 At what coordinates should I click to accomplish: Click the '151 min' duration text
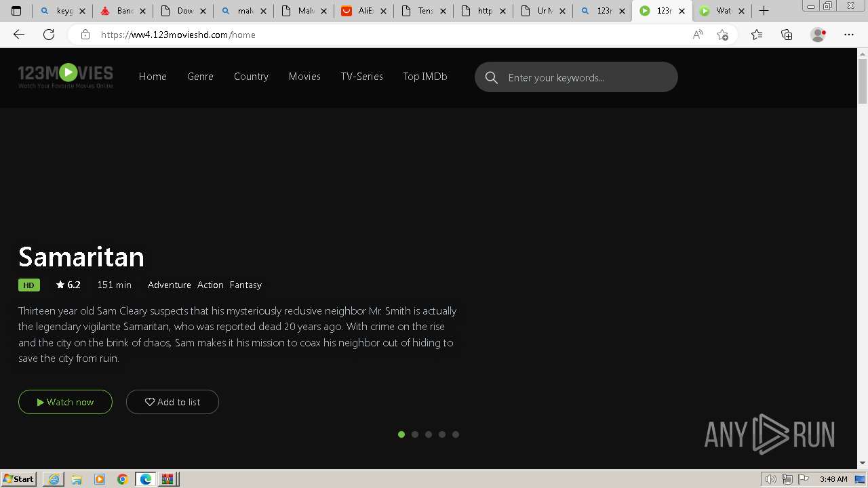pos(114,285)
